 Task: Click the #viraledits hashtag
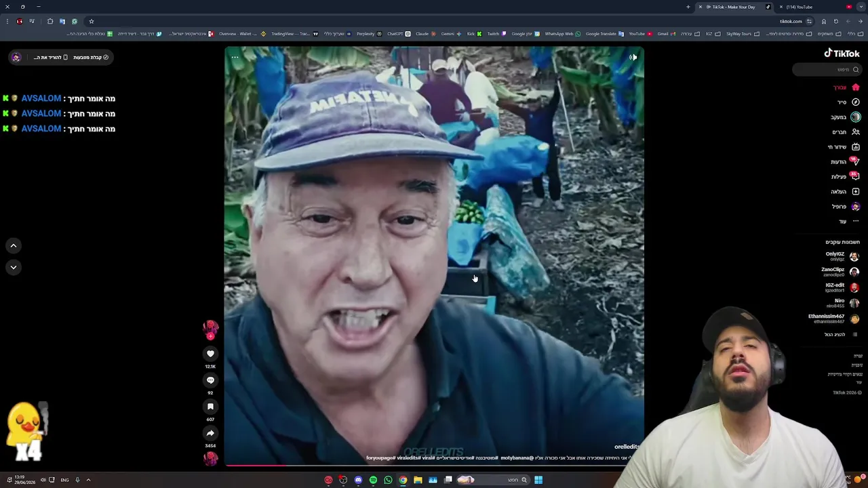[x=408, y=458]
